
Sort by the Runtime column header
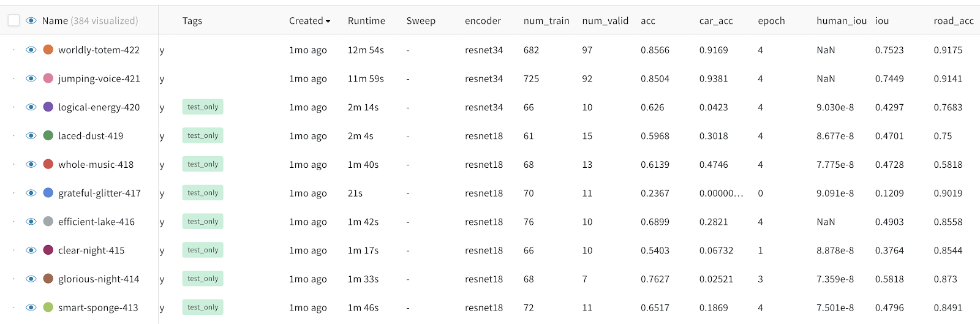366,21
